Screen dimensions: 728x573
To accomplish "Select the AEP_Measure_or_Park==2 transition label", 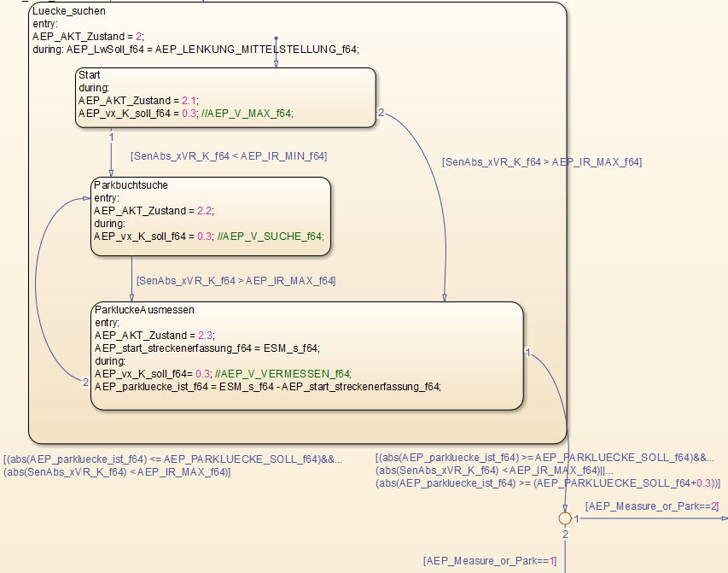I will click(x=652, y=506).
